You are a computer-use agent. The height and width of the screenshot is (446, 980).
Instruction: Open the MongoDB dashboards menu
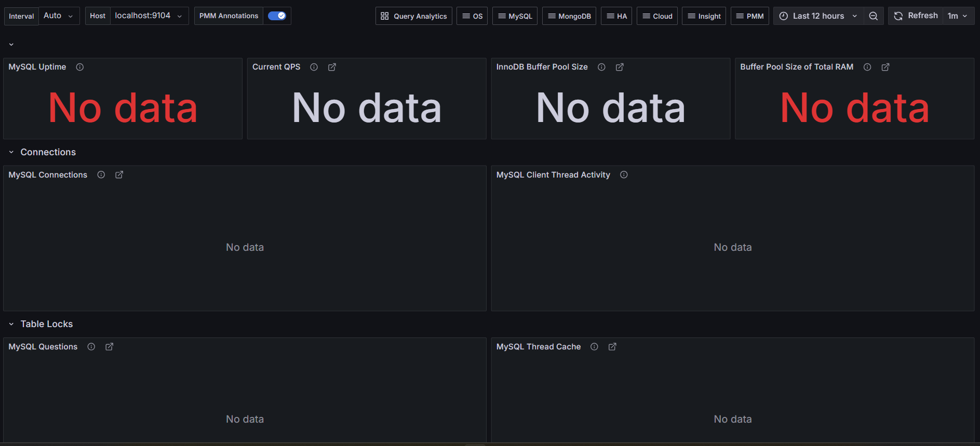pos(569,16)
